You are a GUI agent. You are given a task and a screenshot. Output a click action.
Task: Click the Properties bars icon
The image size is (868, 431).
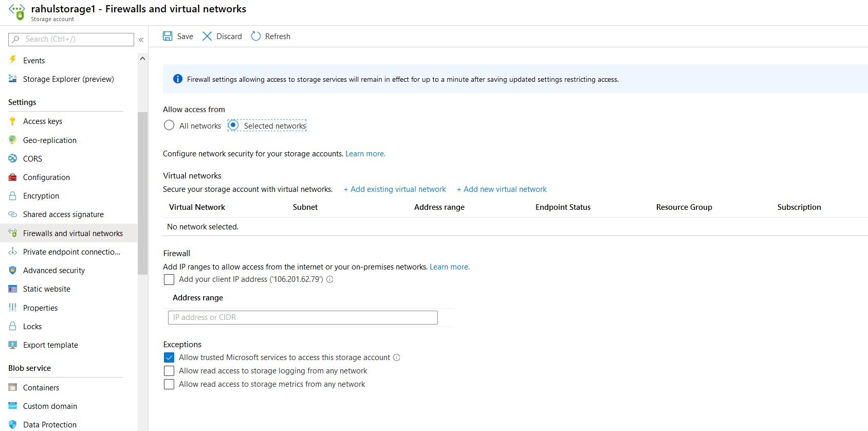[x=13, y=308]
